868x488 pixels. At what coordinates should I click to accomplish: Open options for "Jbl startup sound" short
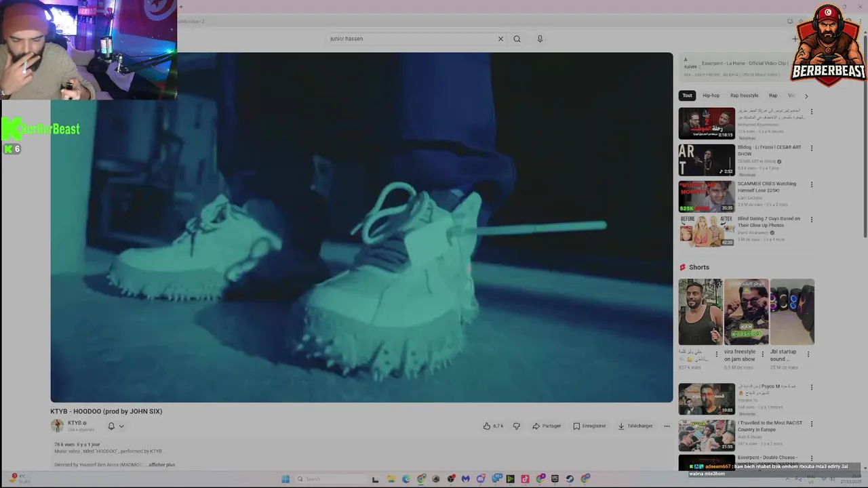click(x=808, y=354)
